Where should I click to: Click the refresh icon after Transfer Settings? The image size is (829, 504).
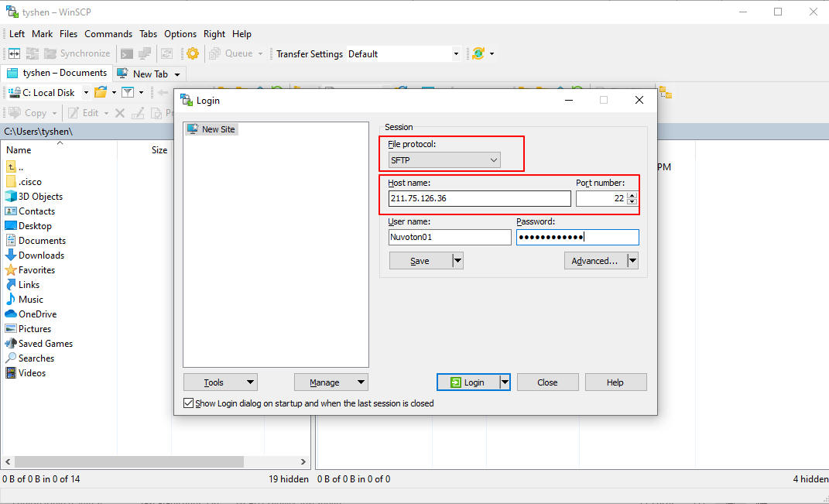[x=478, y=53]
